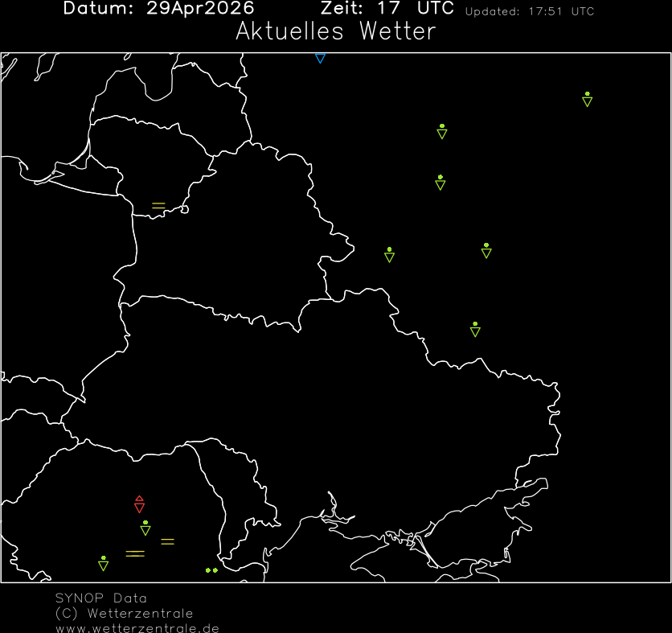Click the green shower symbol in the bottom-left corner
The height and width of the screenshot is (633, 672).
103,563
